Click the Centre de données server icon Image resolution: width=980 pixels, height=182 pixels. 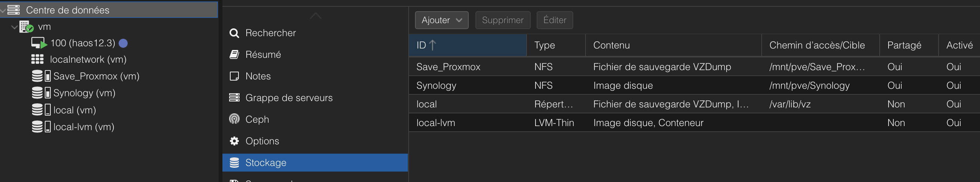pyautogui.click(x=14, y=10)
